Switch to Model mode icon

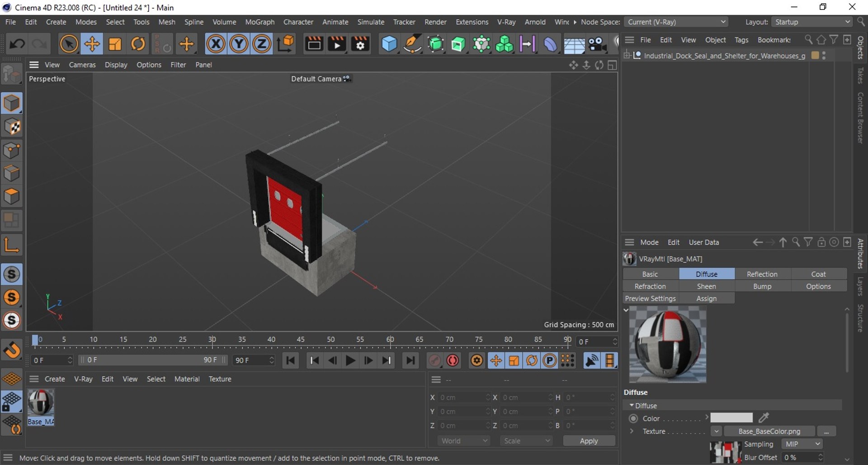pos(12,103)
